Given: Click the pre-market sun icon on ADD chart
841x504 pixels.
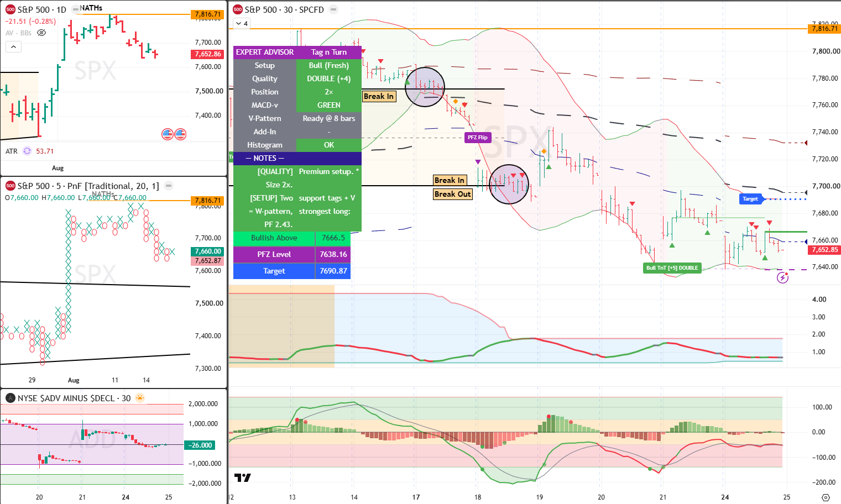Looking at the screenshot, I should tap(139, 397).
